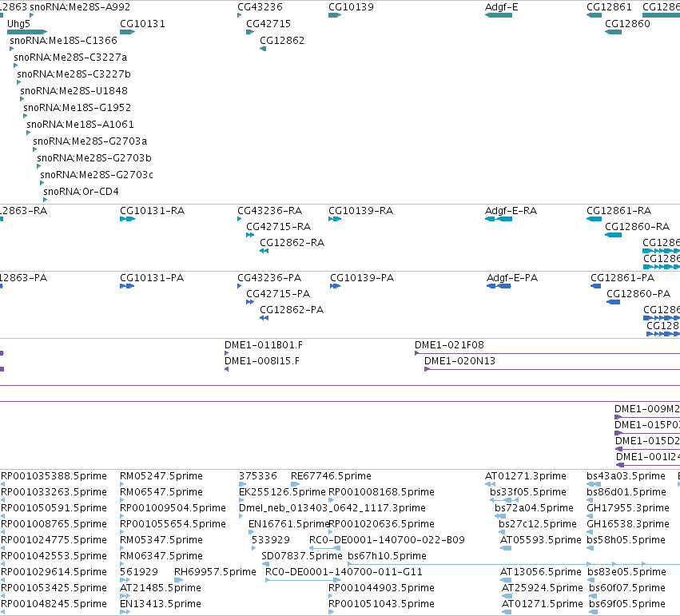Select the CG10131-RA transcript glyph
This screenshot has width=680, height=616.
coord(128,219)
